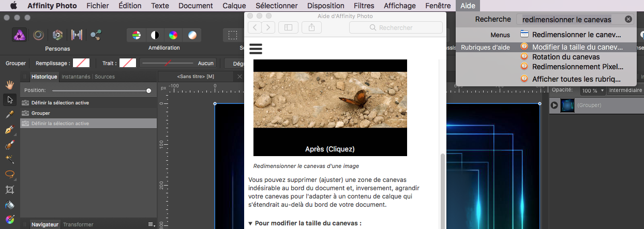Image resolution: width=644 pixels, height=229 pixels.
Task: Select the Crop tool
Action: pyautogui.click(x=9, y=190)
